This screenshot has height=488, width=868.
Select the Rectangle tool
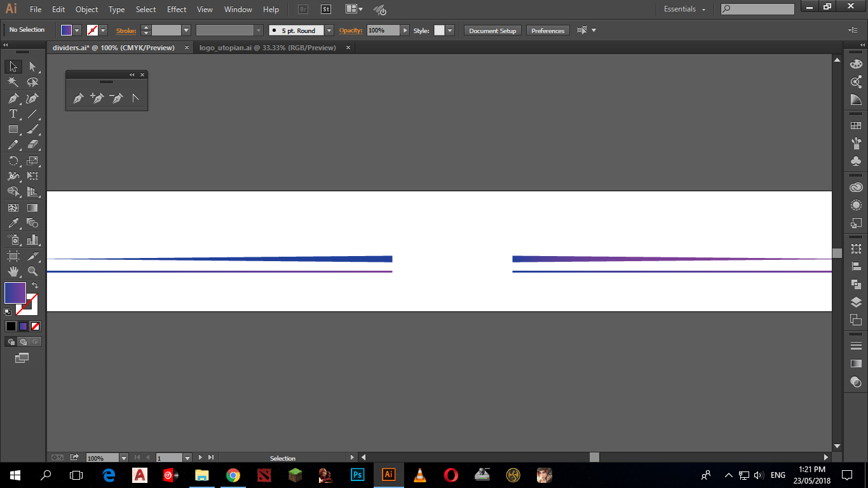point(13,129)
